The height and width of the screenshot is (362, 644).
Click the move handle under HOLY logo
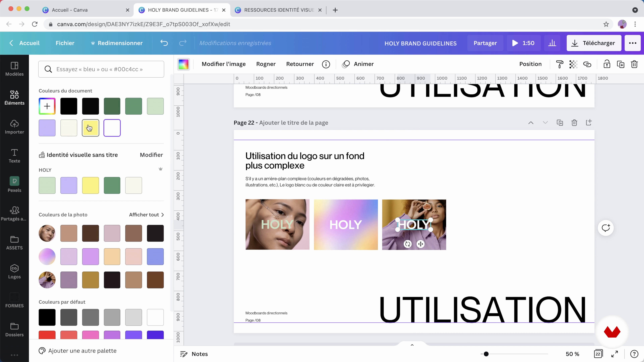point(421,244)
